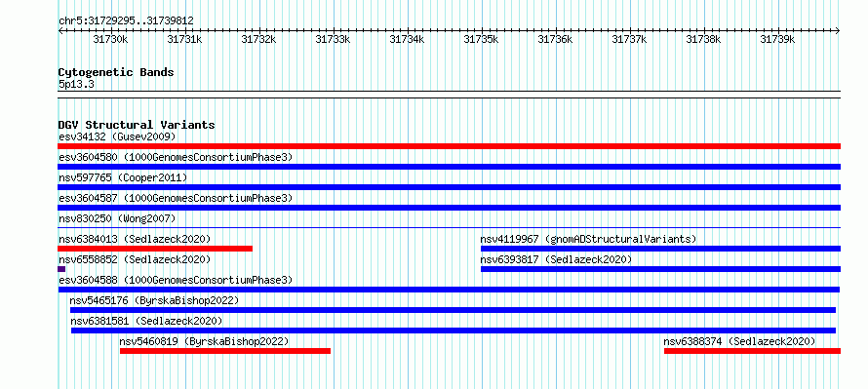Image resolution: width=868 pixels, height=389 pixels.
Task: Click the blue esv3604588 variant bar
Action: tap(449, 290)
